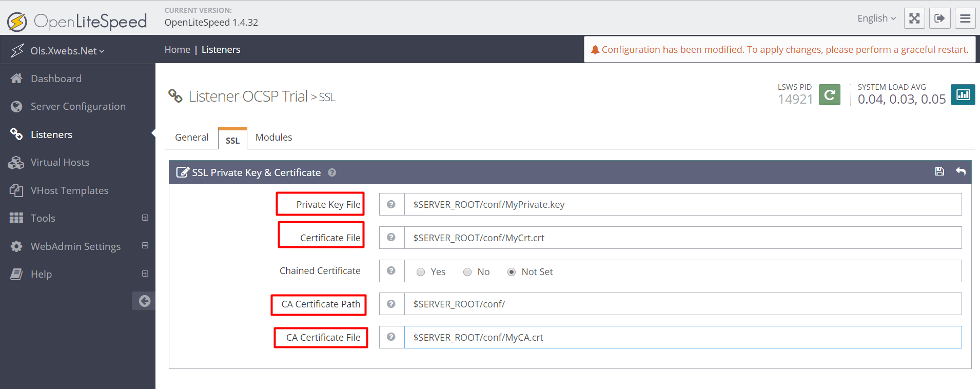The width and height of the screenshot is (980, 389).
Task: Click into the CA Certificate Path field
Action: point(683,304)
